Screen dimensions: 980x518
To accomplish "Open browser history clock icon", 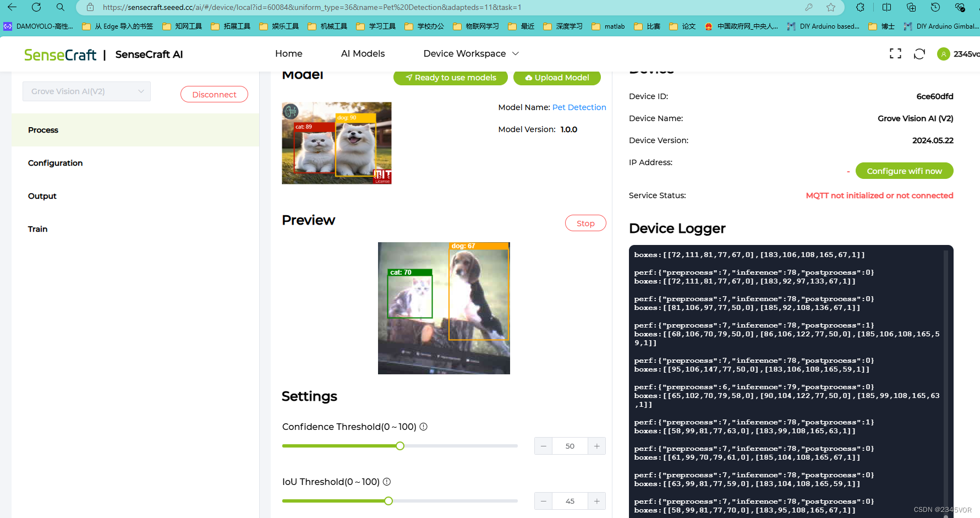I will click(x=935, y=7).
